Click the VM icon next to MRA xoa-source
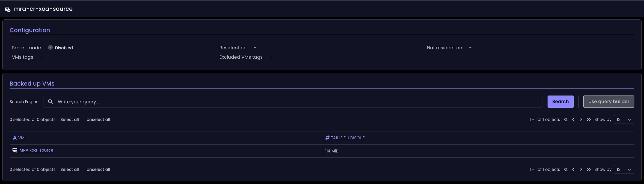 (x=15, y=150)
